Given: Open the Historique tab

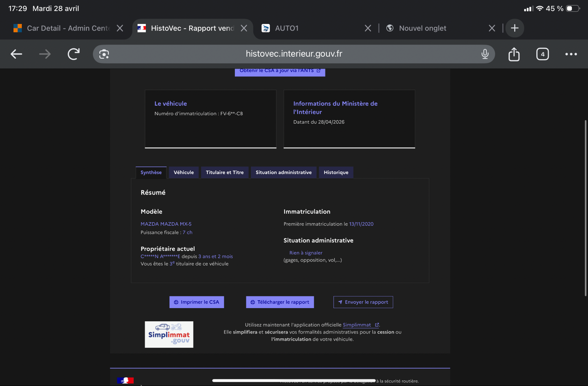Looking at the screenshot, I should click(x=336, y=172).
